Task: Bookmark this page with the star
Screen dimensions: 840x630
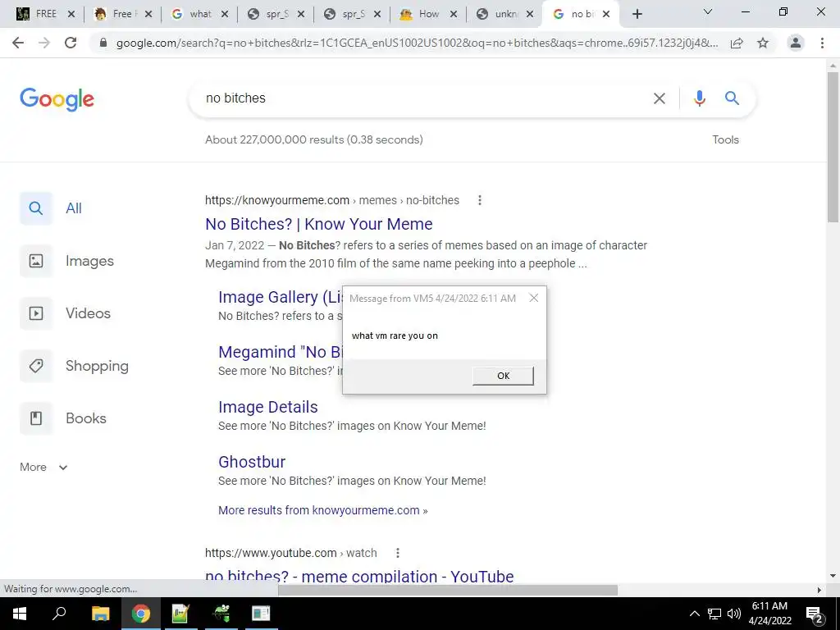Action: 763,43
